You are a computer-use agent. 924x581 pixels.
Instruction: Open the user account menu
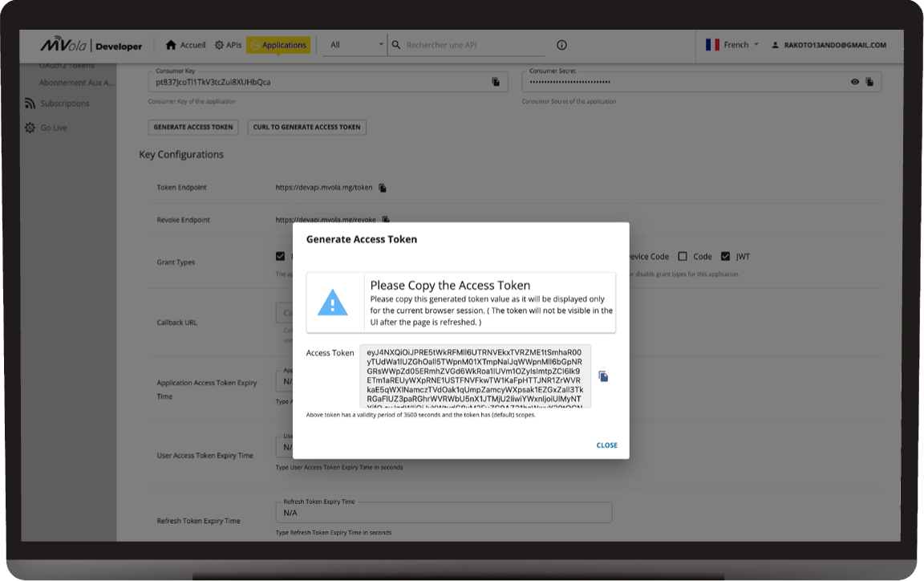[829, 45]
